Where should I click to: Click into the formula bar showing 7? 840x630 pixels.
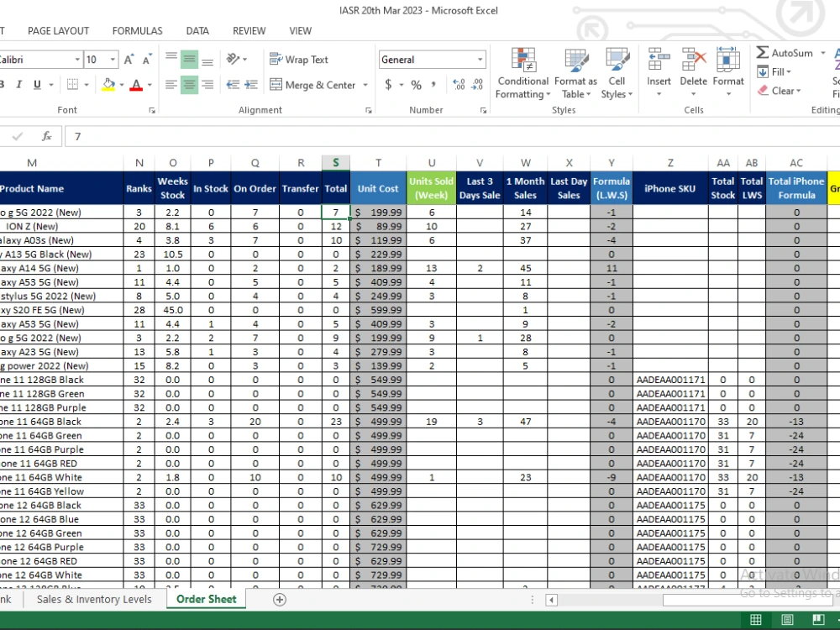pyautogui.click(x=452, y=137)
